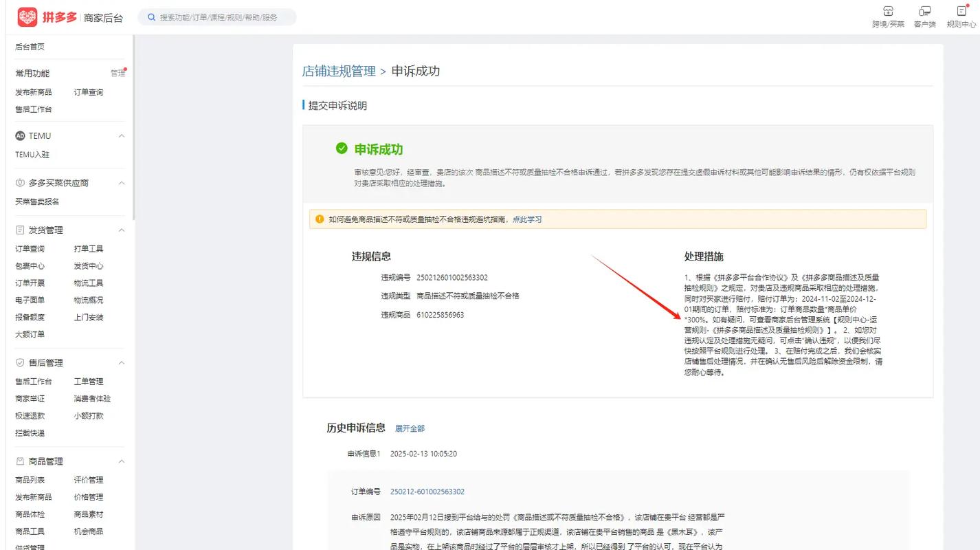Open 订单查询 under 常用功能
Image resolution: width=980 pixels, height=550 pixels.
[89, 92]
